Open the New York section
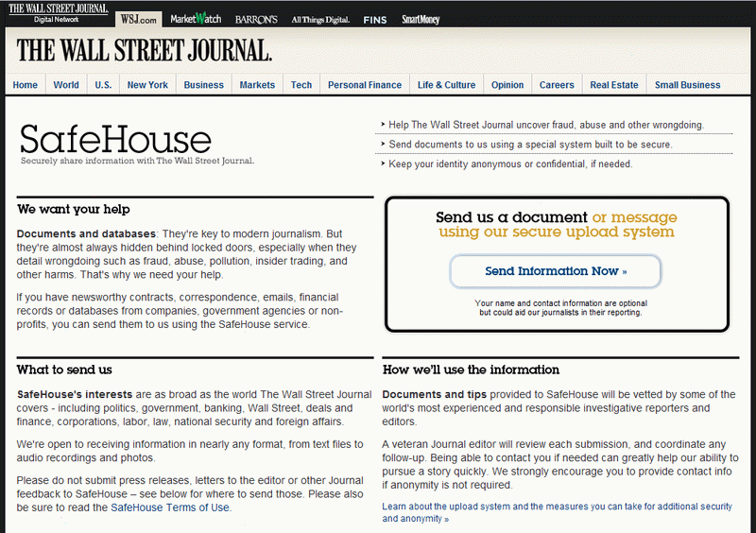Image resolution: width=756 pixels, height=533 pixels. click(x=147, y=85)
